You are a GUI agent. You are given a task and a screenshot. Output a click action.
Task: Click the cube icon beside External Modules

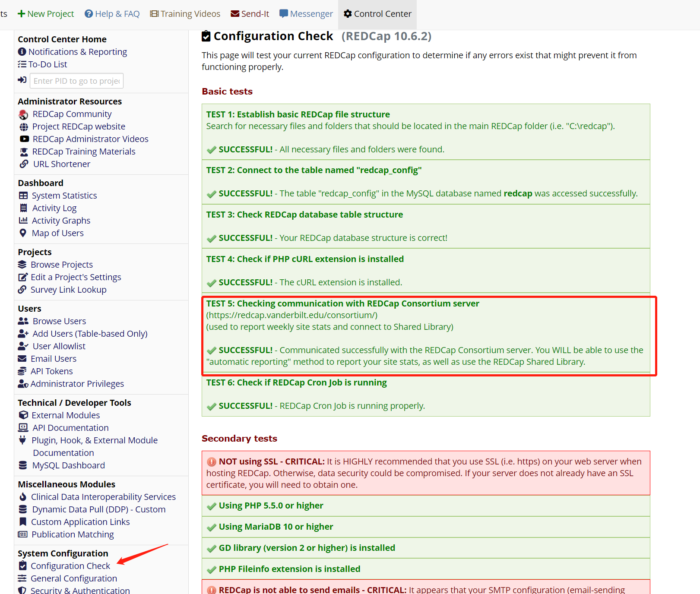(x=23, y=415)
